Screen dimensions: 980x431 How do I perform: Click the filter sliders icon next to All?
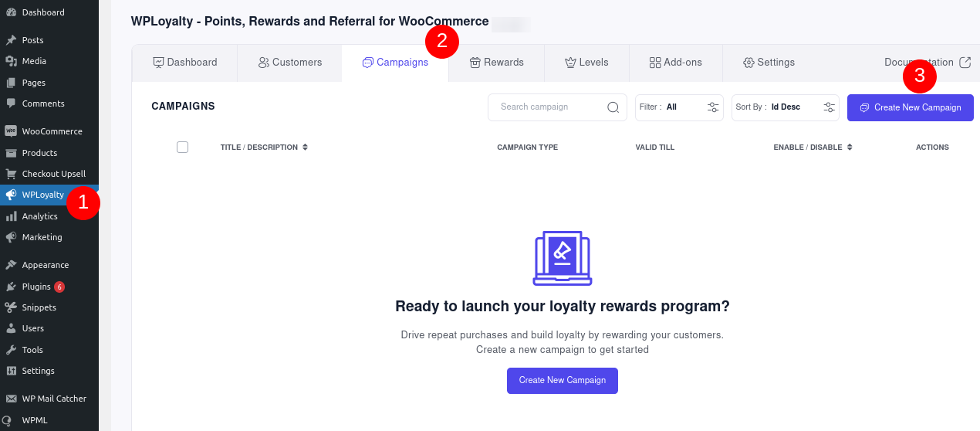[714, 107]
